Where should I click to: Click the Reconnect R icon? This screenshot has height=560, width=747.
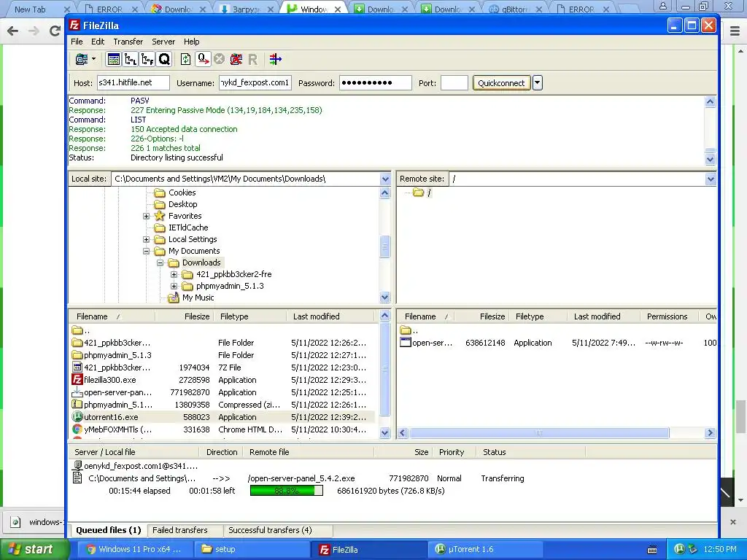click(x=252, y=59)
